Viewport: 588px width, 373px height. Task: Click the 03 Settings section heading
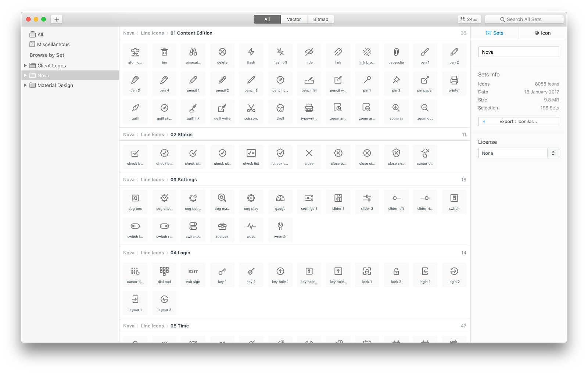click(x=184, y=180)
